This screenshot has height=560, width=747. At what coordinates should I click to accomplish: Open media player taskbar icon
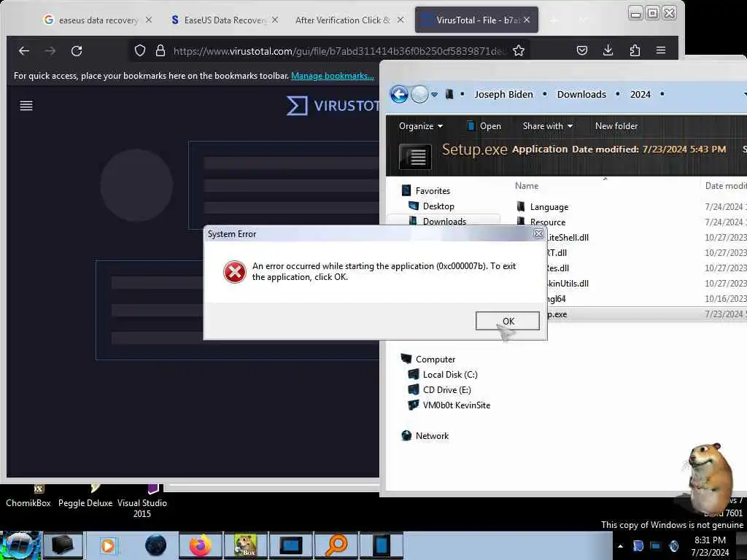point(108,545)
